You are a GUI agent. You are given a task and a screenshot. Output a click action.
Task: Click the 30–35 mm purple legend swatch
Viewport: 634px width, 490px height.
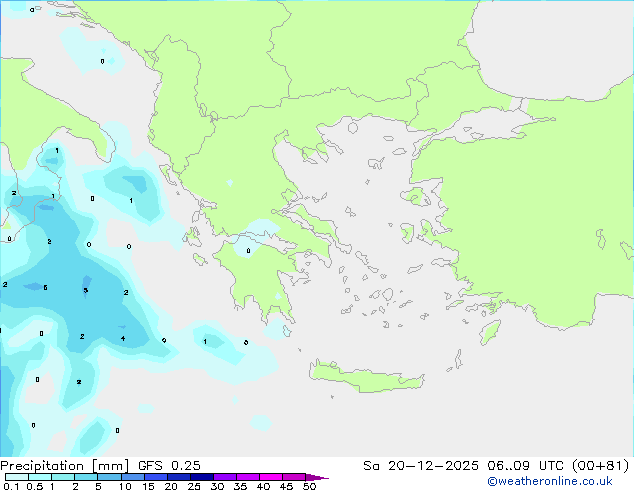tap(225, 477)
